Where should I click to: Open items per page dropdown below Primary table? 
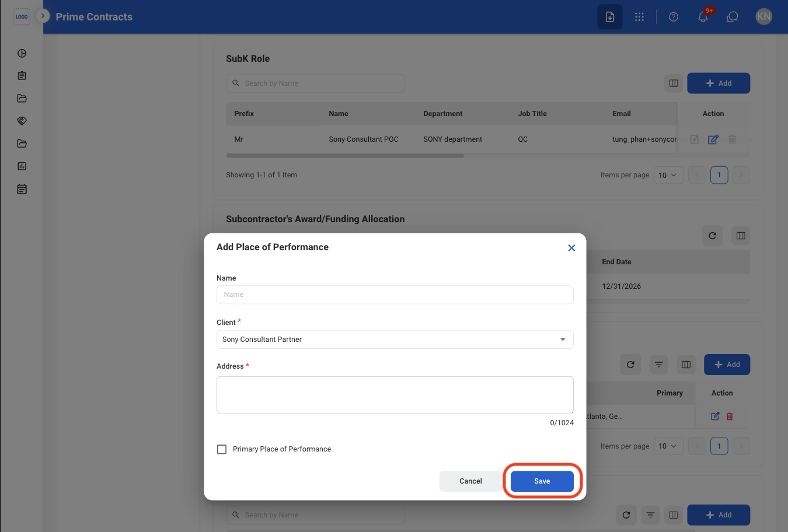(668, 446)
